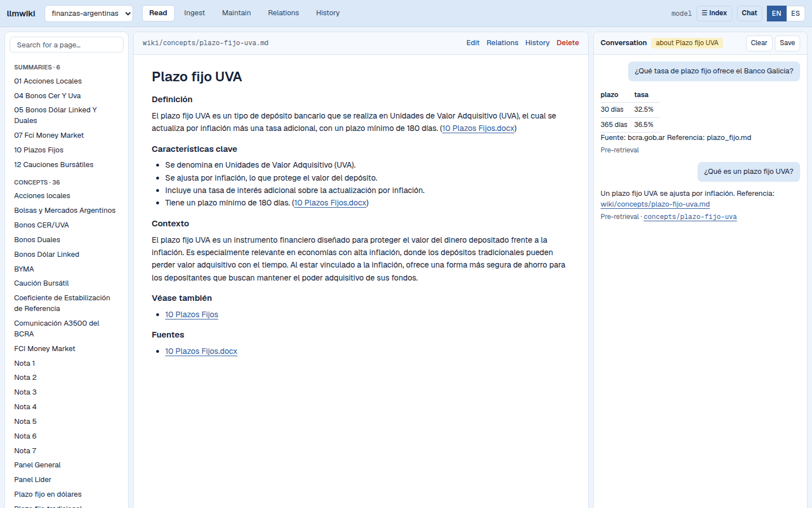Open 10 Plazos Fijos under Véase también

click(192, 314)
